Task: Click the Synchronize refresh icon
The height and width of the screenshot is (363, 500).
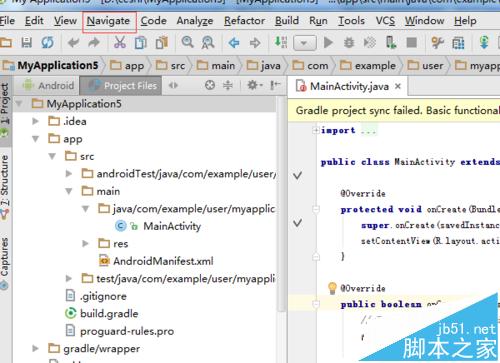Action: [x=47, y=43]
